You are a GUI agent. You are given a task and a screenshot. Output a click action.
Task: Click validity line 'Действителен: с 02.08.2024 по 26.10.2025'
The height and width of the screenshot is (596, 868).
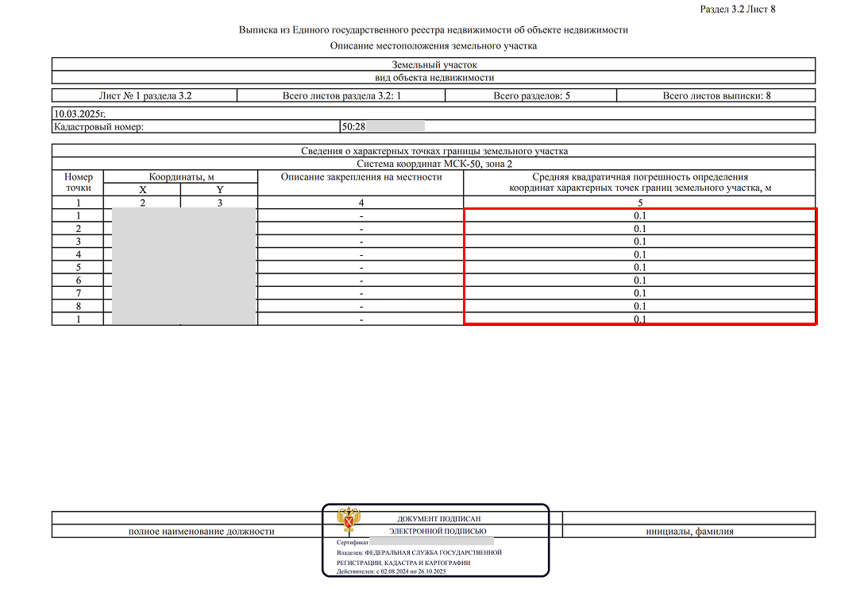point(392,571)
